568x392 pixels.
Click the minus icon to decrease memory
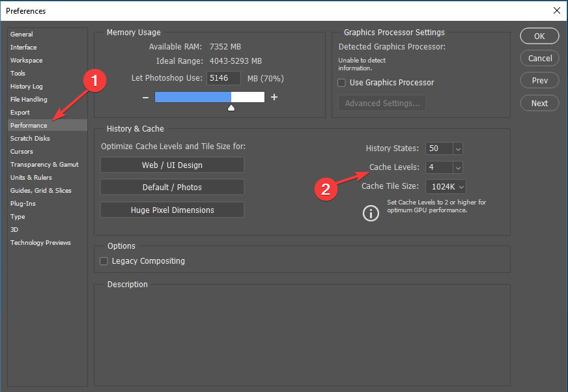[145, 98]
